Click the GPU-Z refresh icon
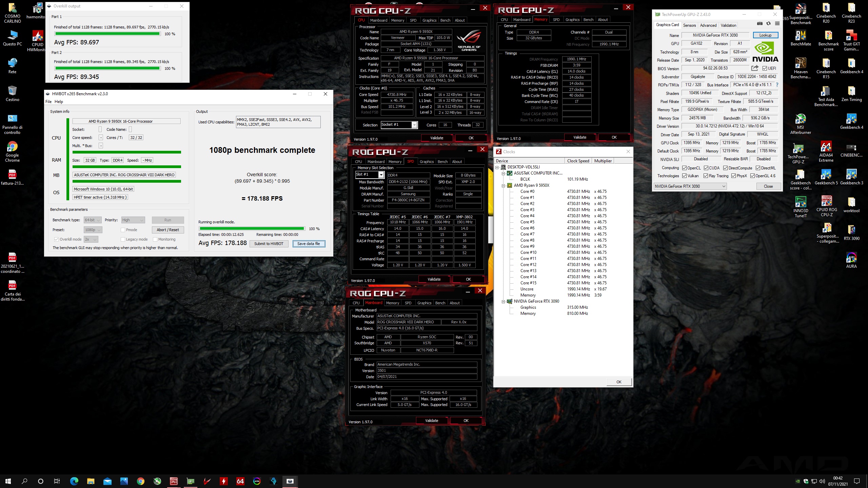This screenshot has width=868, height=488. [x=768, y=23]
